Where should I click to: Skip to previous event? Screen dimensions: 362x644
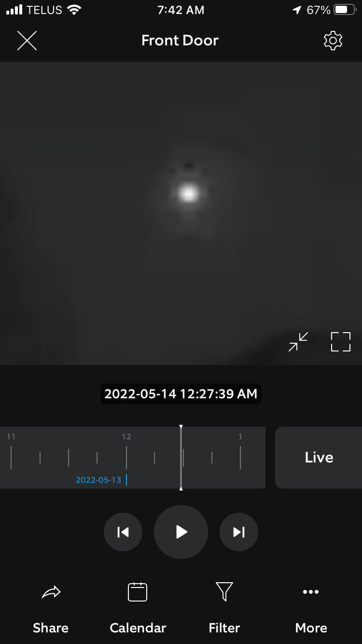click(x=123, y=532)
